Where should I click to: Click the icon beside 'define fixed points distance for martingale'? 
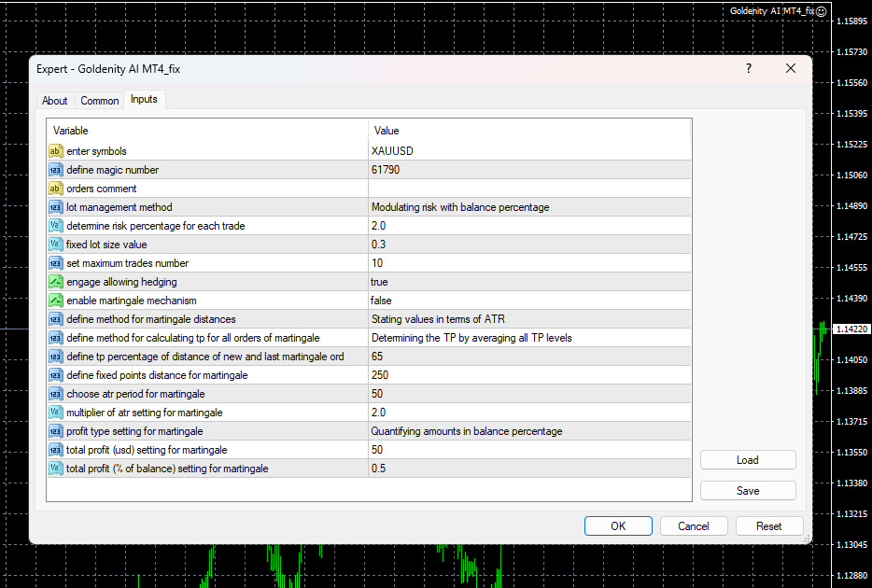56,375
